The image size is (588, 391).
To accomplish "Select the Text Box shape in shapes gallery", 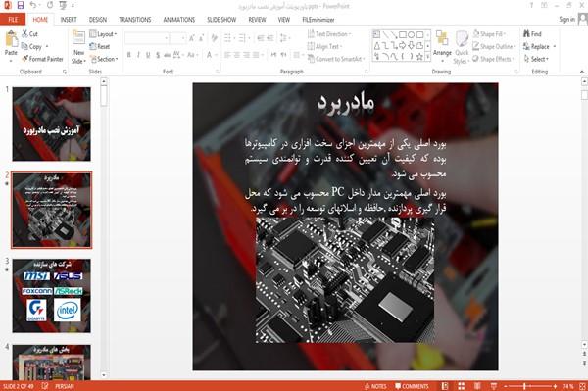I will (x=376, y=35).
